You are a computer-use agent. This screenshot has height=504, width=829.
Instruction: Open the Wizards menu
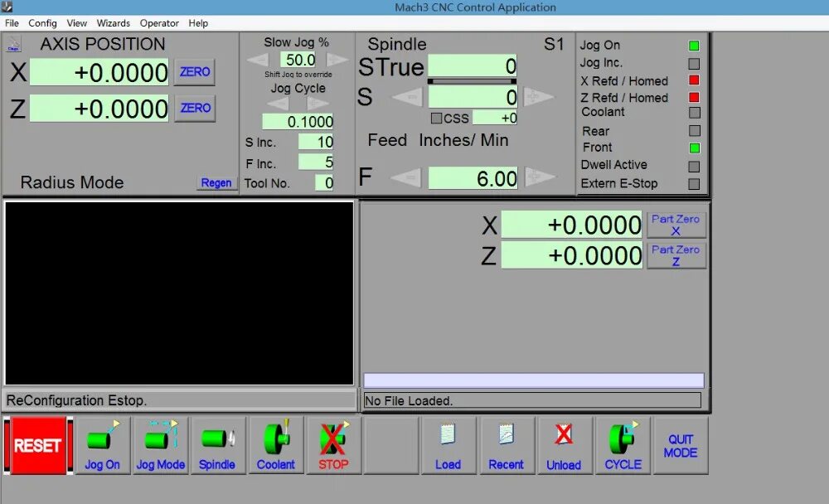[x=113, y=23]
